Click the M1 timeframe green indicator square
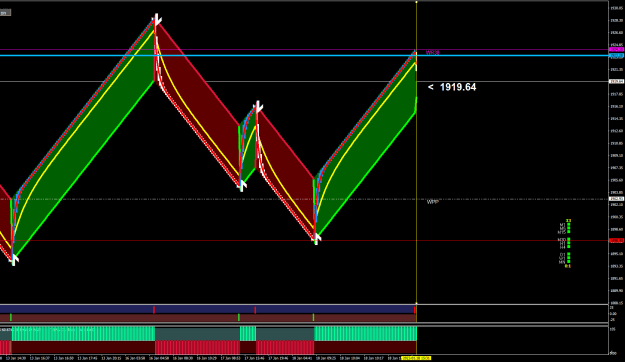 pyautogui.click(x=568, y=224)
